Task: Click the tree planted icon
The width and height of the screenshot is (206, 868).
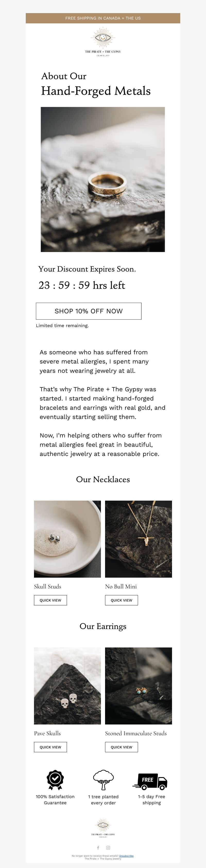Action: (103, 780)
